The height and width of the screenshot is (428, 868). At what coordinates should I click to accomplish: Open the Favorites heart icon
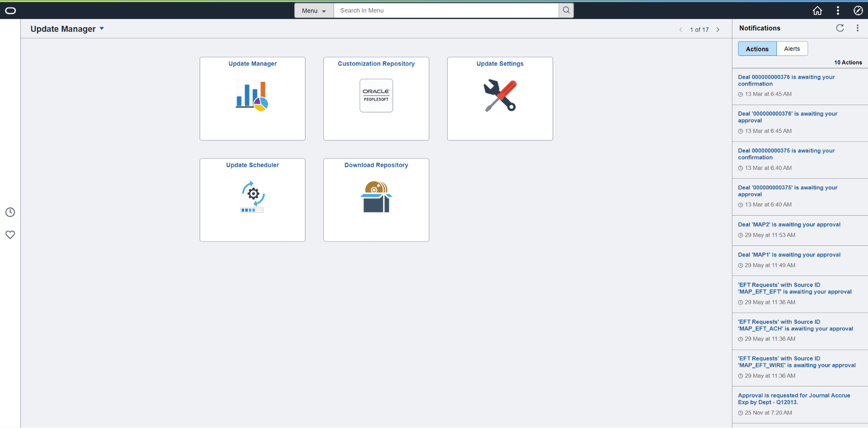[10, 235]
